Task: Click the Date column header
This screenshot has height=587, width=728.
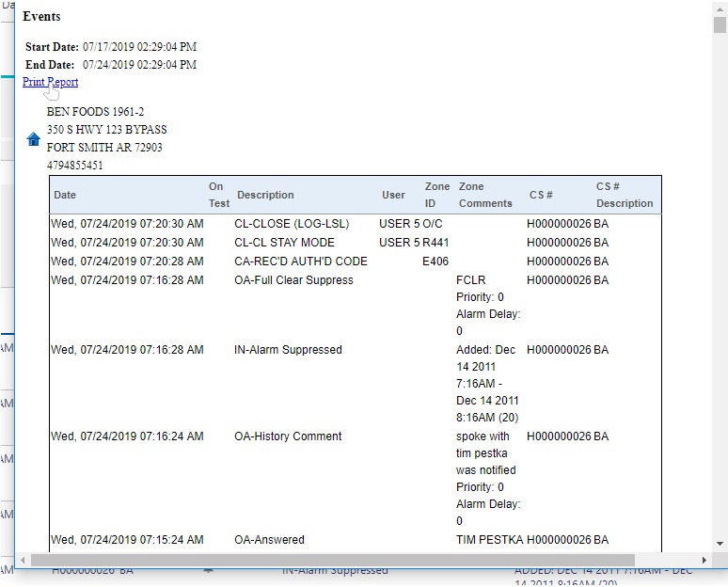Action: coord(65,195)
